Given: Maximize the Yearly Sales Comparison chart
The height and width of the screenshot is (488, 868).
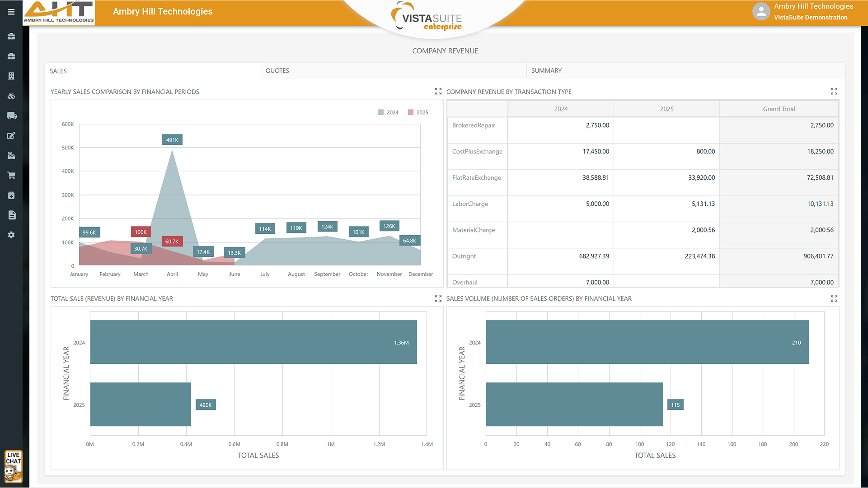Looking at the screenshot, I should coord(438,92).
